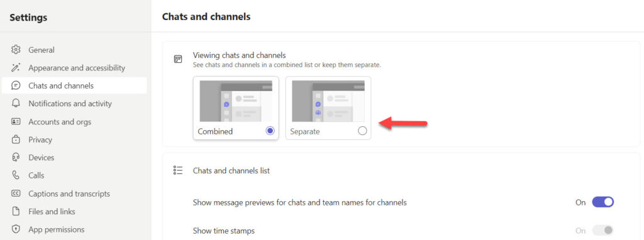Click the combined list description text
The height and width of the screenshot is (240, 644).
pyautogui.click(x=287, y=65)
